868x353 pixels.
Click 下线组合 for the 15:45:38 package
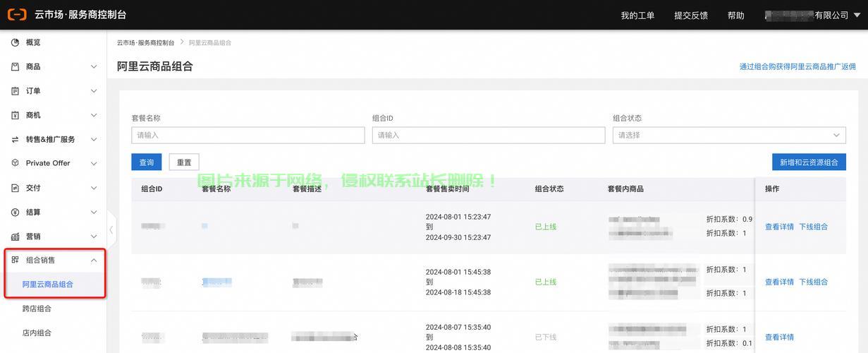point(813,282)
